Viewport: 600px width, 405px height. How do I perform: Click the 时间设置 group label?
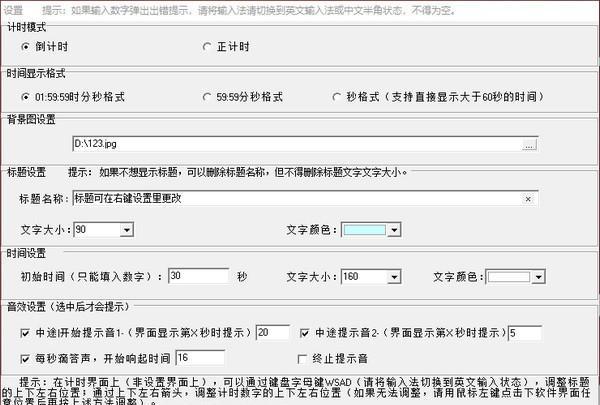[x=26, y=253]
